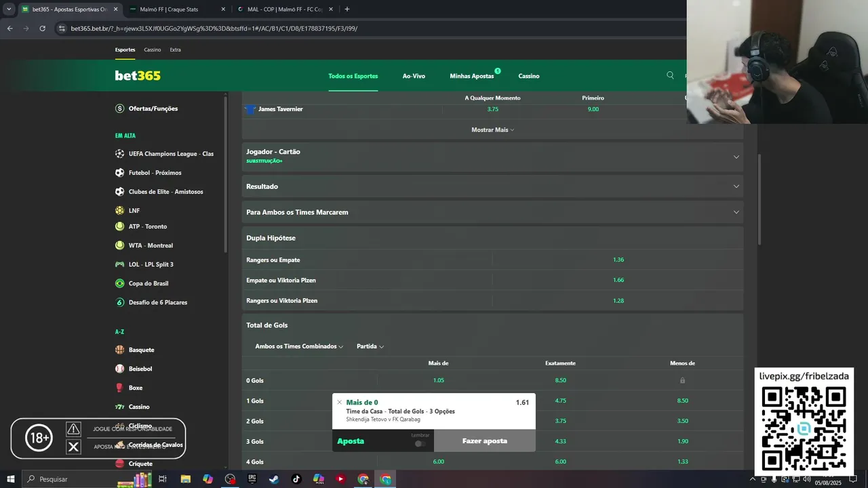
Task: Click the main page vertical scrollbar
Action: pos(759,200)
